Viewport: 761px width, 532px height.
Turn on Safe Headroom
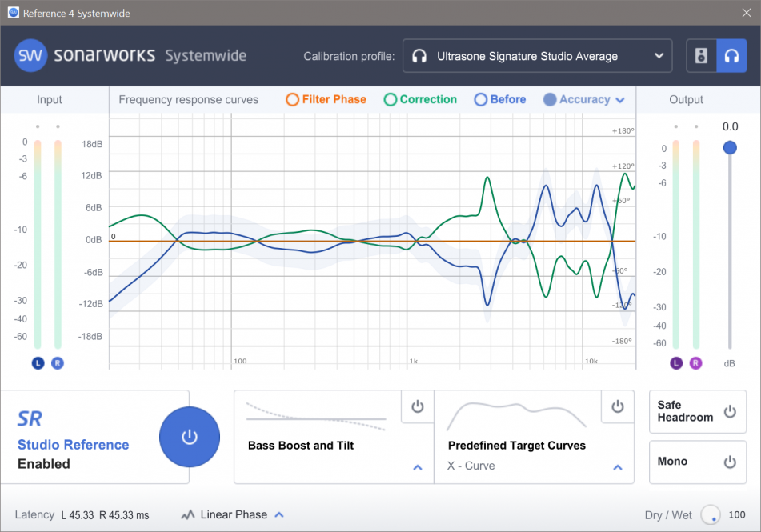[730, 412]
